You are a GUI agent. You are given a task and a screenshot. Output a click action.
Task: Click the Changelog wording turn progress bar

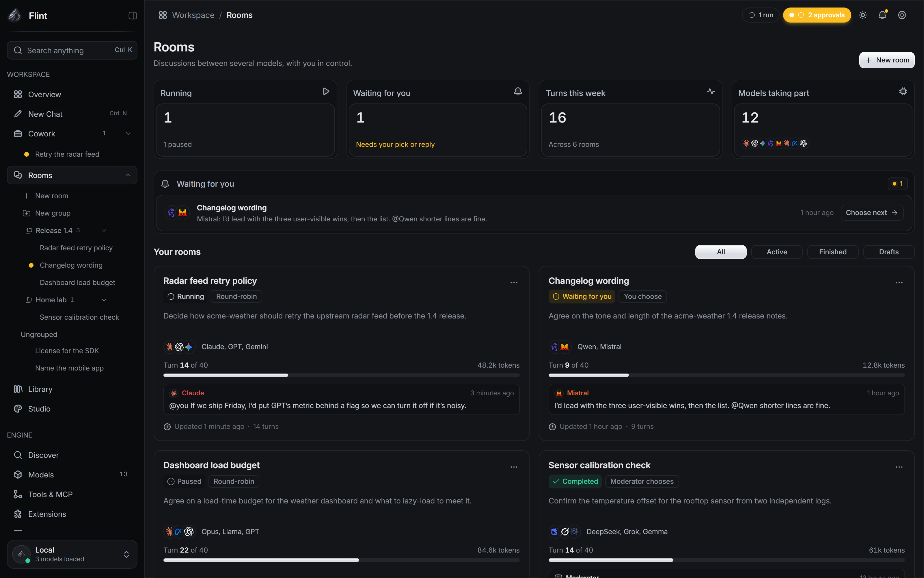(726, 375)
